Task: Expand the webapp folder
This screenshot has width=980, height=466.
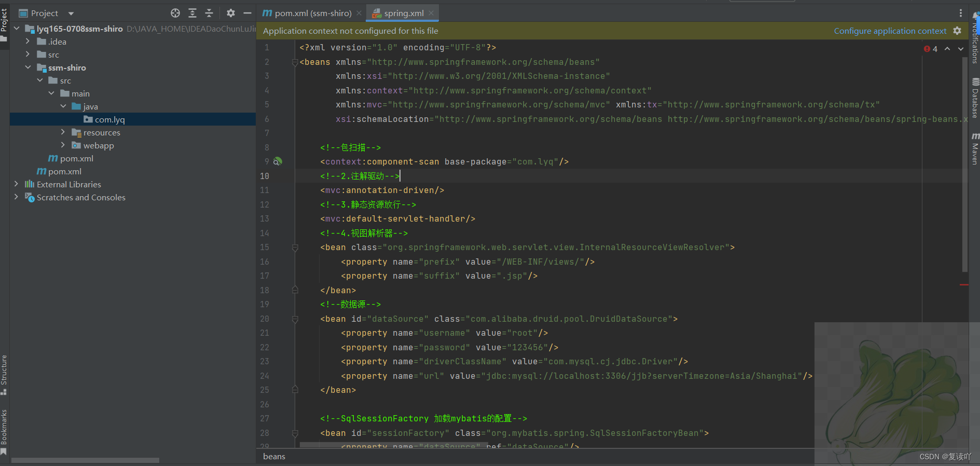Action: [x=63, y=145]
